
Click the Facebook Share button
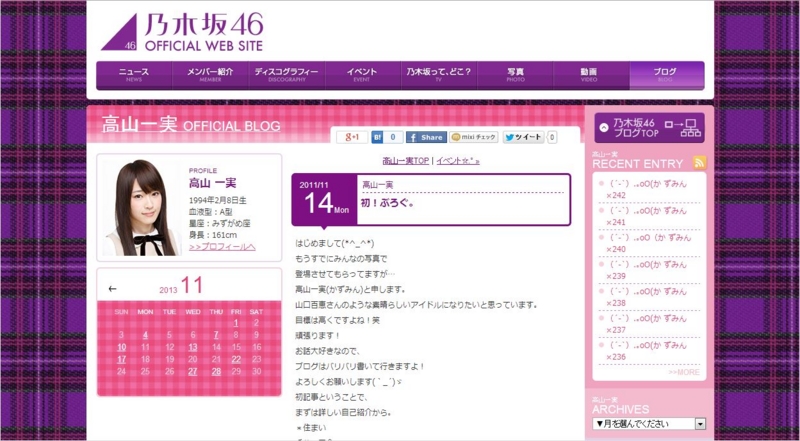tap(426, 137)
